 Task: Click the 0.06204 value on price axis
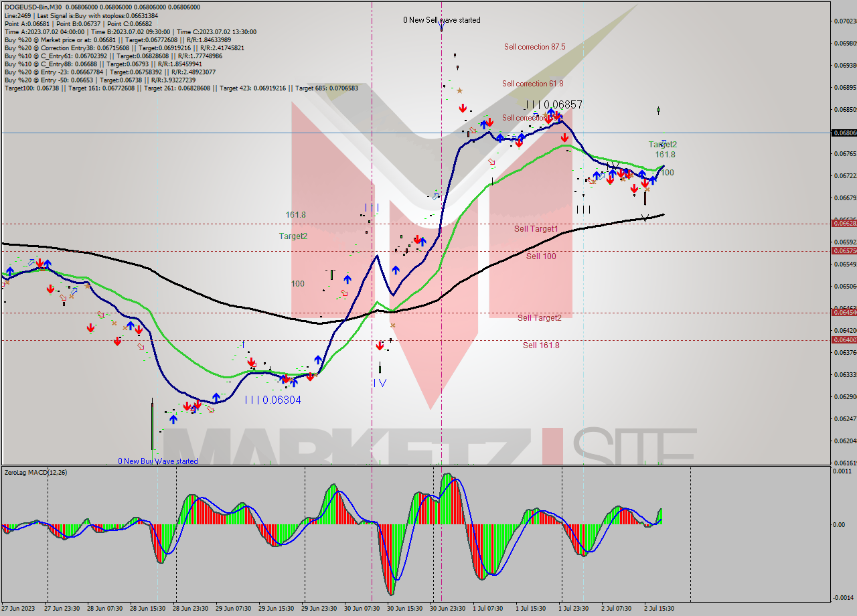[845, 441]
